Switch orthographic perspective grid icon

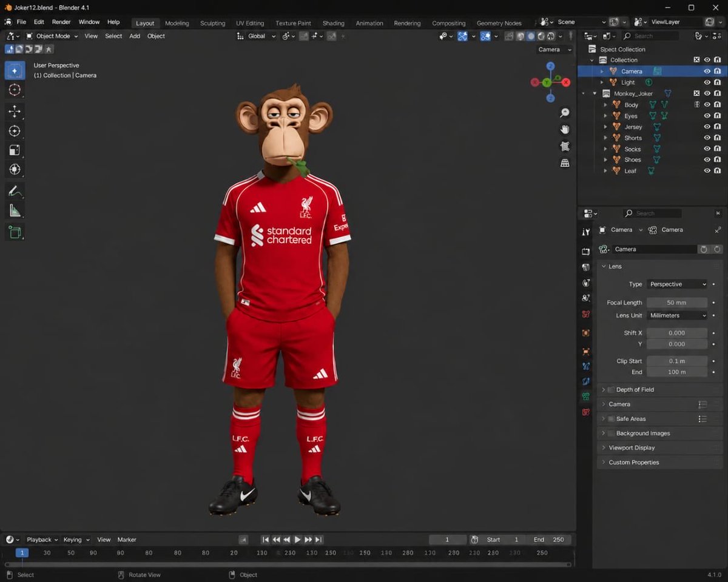(565, 162)
